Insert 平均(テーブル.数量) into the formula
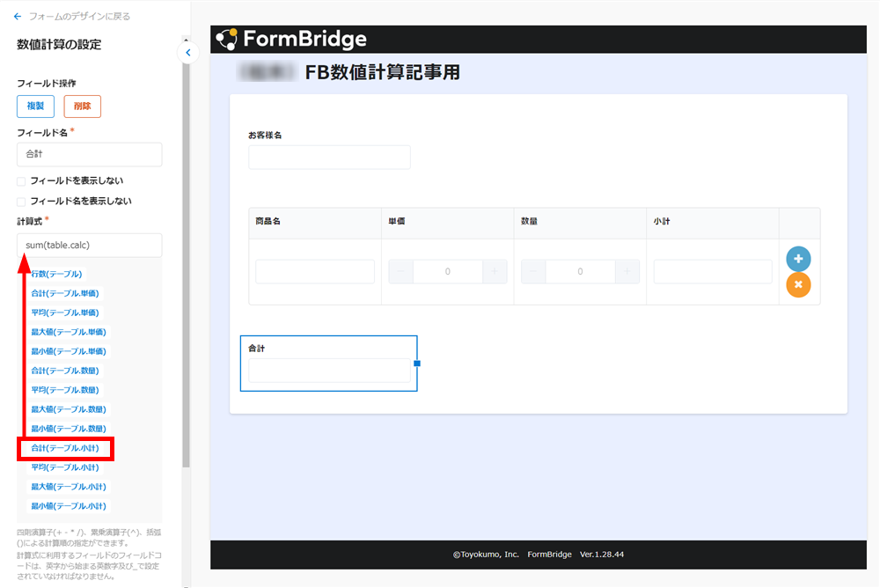The image size is (880, 588). [x=64, y=390]
